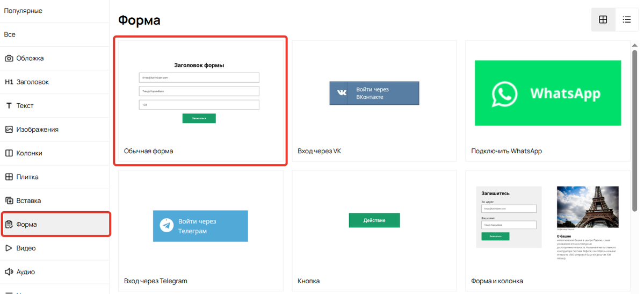This screenshot has width=644, height=294.
Task: Click the picture icon beside Изображения
Action: tap(9, 130)
